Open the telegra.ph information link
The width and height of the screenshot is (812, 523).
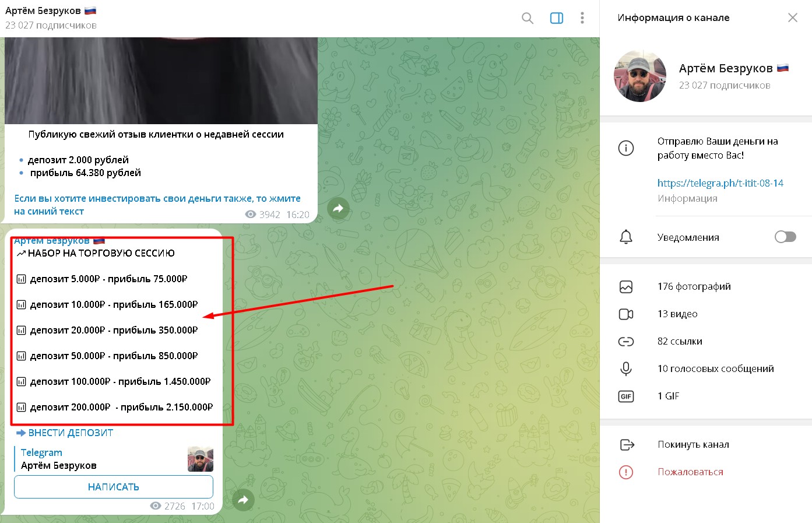click(720, 183)
